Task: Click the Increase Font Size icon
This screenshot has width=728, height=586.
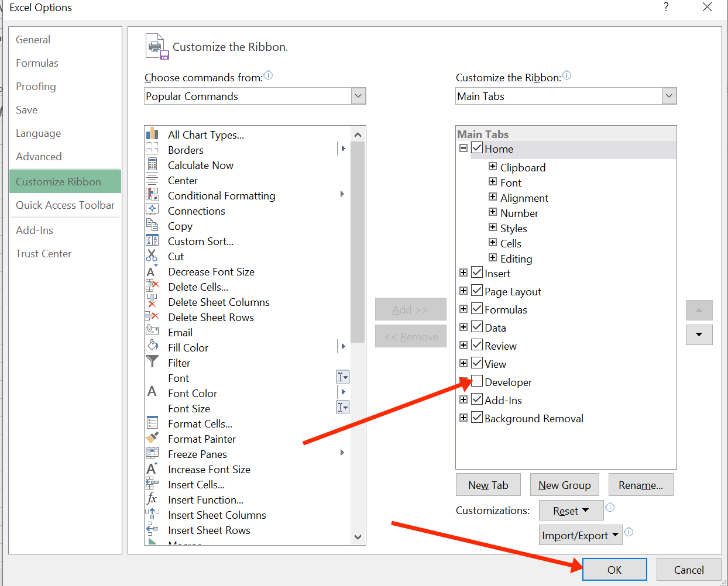Action: (152, 468)
